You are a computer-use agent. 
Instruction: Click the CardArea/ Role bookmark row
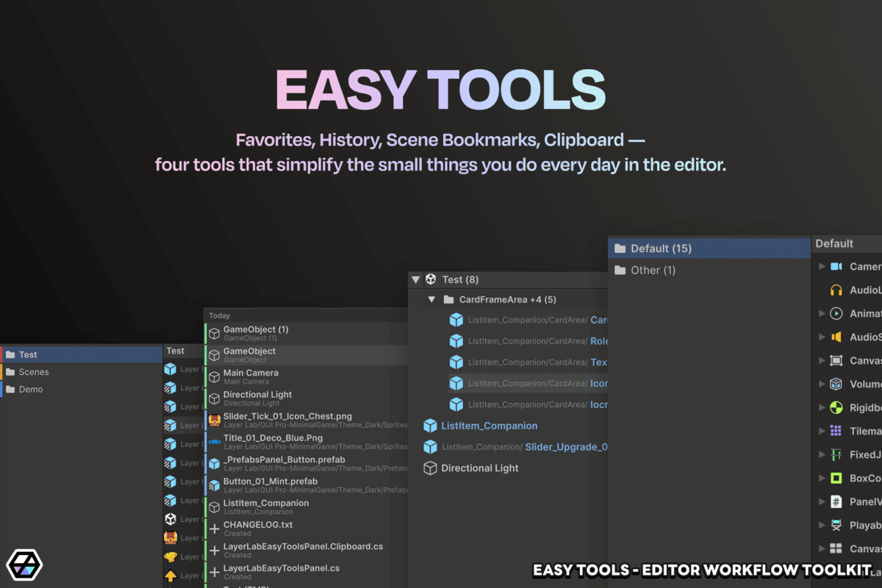[x=528, y=341]
